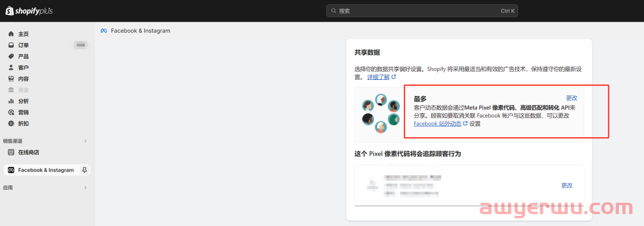Image resolution: width=644 pixels, height=226 pixels.
Task: Click the 销售渠道 section label
Action: tap(13, 141)
